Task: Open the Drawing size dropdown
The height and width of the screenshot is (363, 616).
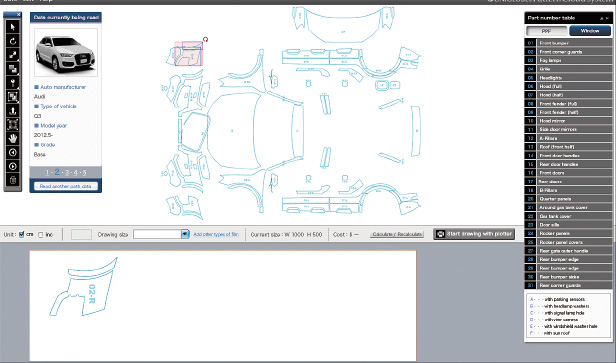Action: [185, 234]
